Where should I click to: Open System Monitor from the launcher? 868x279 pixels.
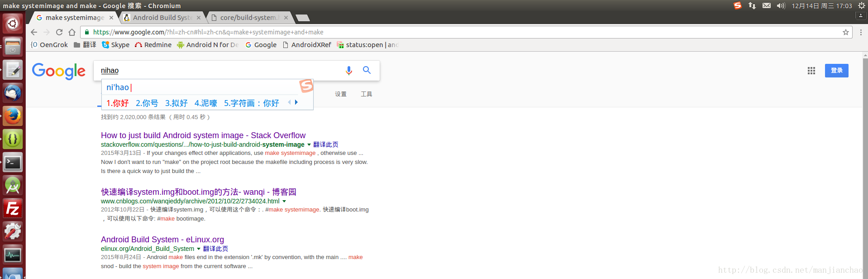tap(13, 255)
